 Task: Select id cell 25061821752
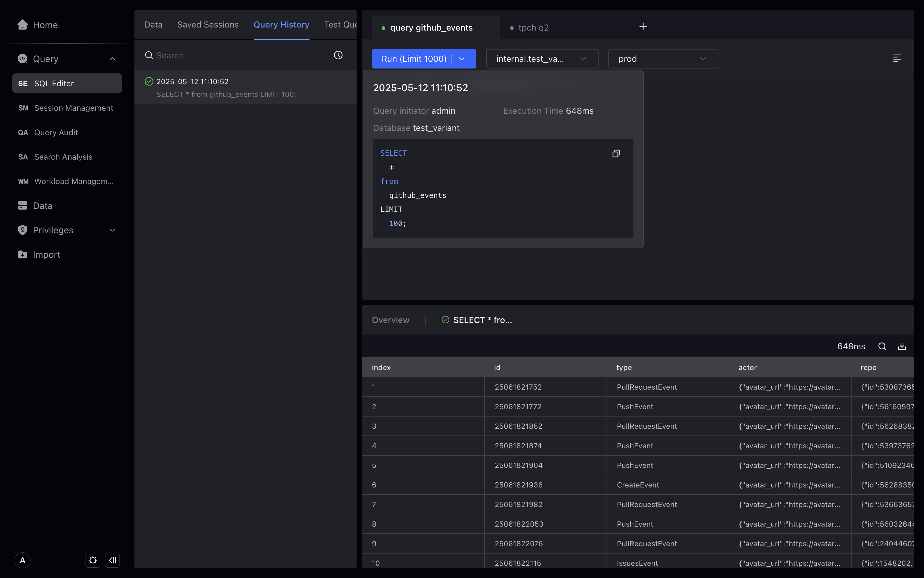(x=545, y=387)
